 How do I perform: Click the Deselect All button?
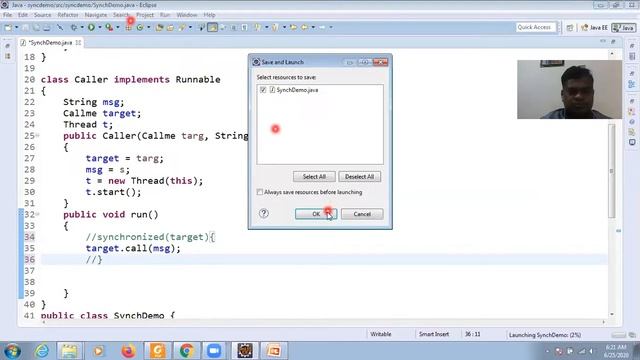360,177
